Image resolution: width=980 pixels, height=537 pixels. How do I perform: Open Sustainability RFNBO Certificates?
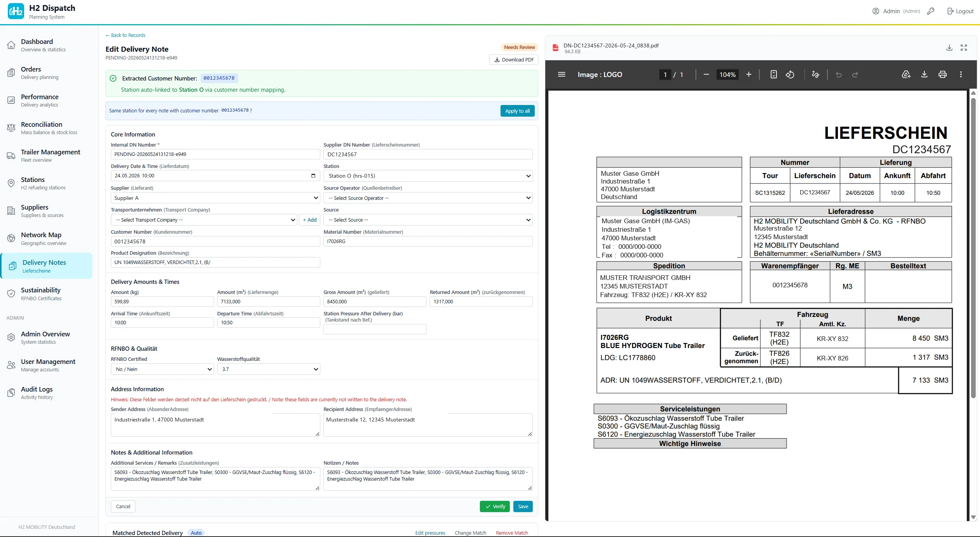click(46, 294)
